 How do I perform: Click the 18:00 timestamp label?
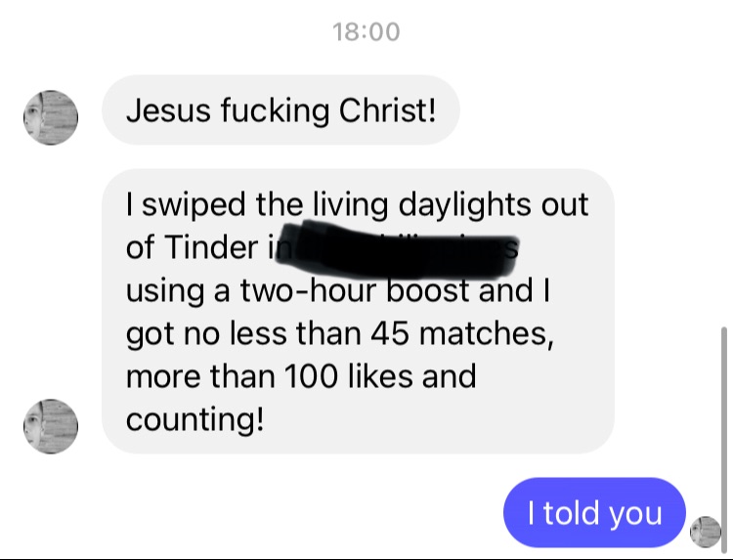(x=366, y=32)
